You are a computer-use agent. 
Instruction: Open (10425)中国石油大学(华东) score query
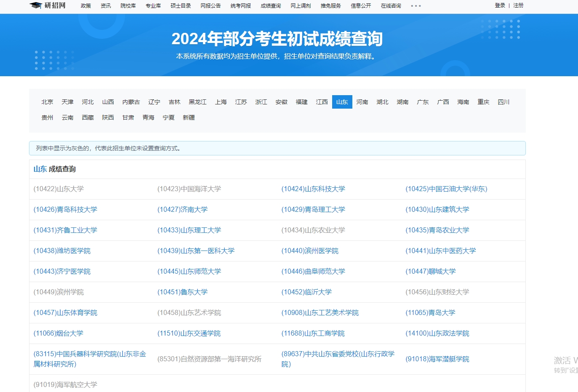tap(446, 189)
